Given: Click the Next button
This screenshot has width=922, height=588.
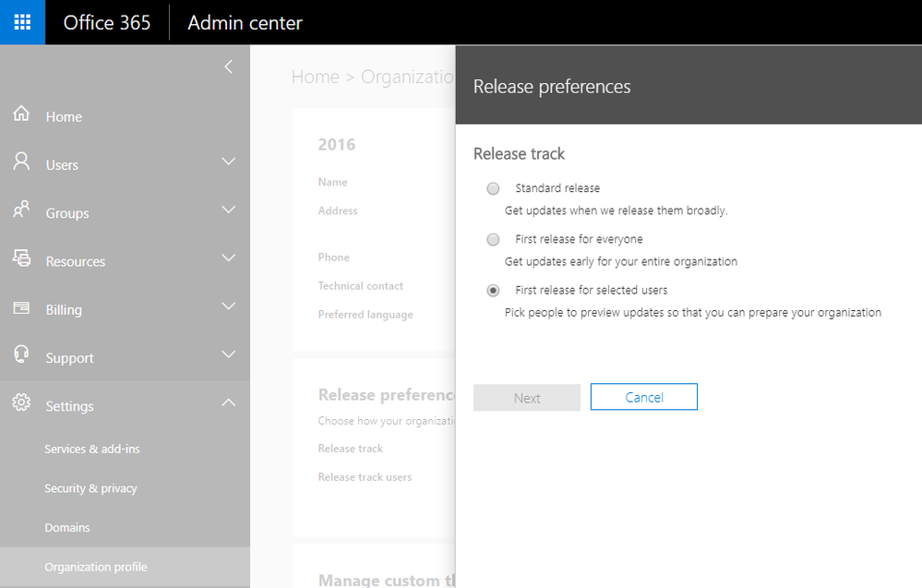Looking at the screenshot, I should click(x=527, y=398).
